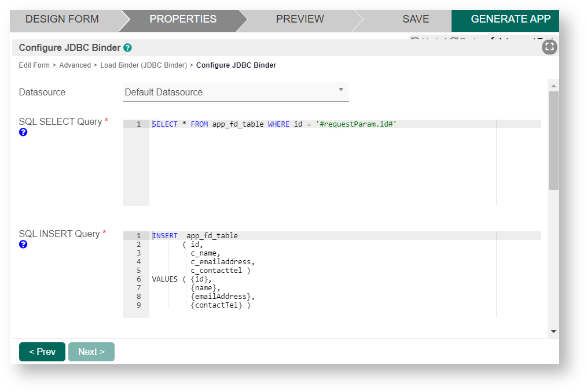
Task: Click the scrollbar down arrow
Action: [x=553, y=331]
